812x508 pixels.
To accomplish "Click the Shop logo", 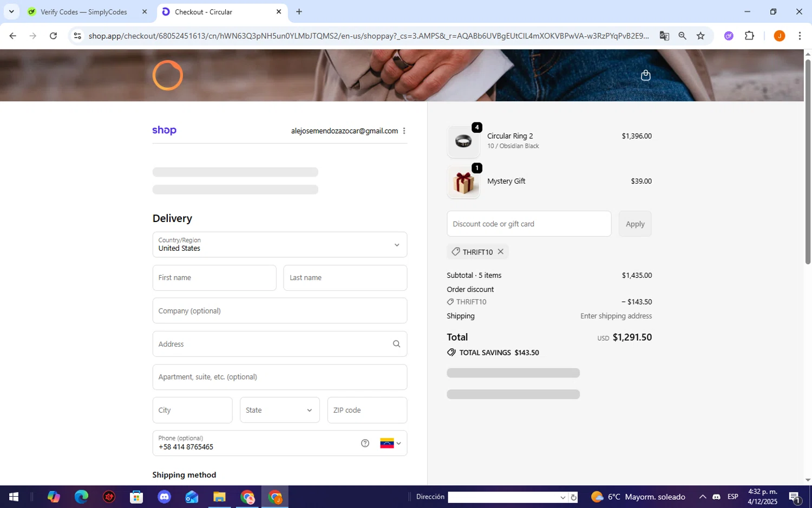I will coord(164,131).
